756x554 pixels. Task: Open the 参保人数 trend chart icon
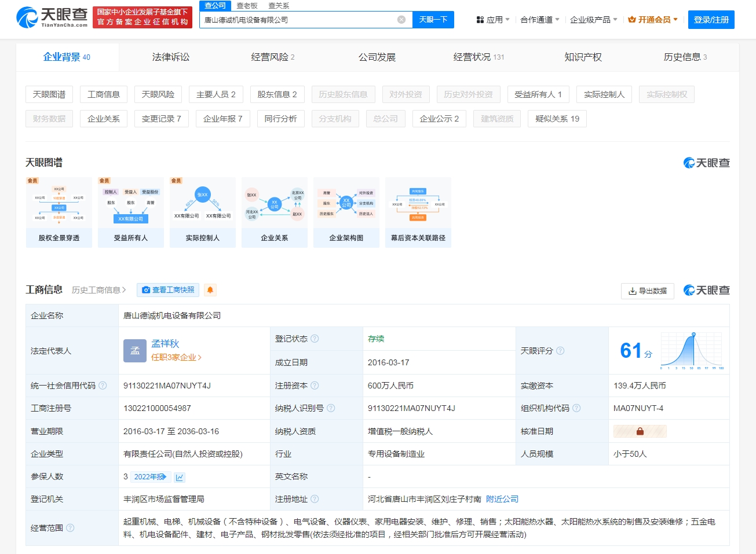(180, 477)
